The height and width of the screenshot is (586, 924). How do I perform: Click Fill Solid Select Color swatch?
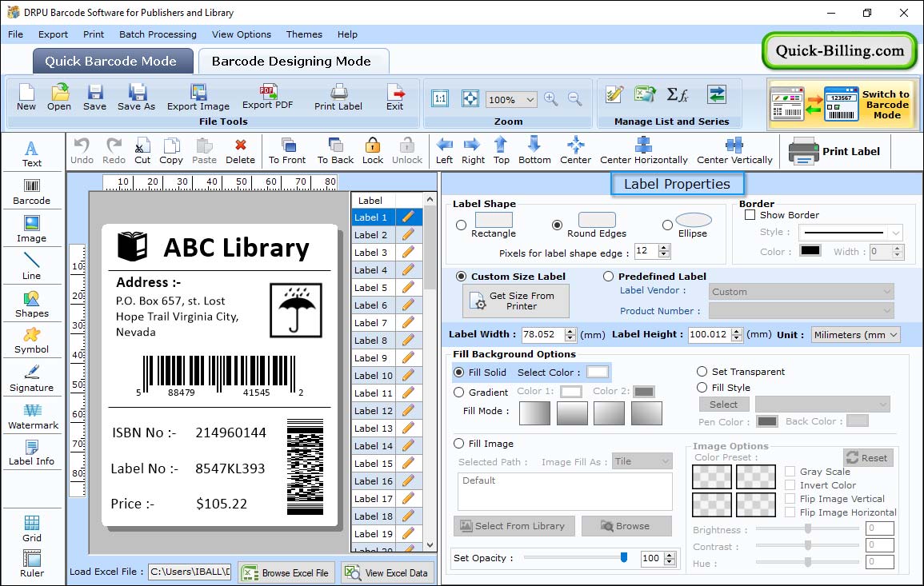(x=597, y=373)
